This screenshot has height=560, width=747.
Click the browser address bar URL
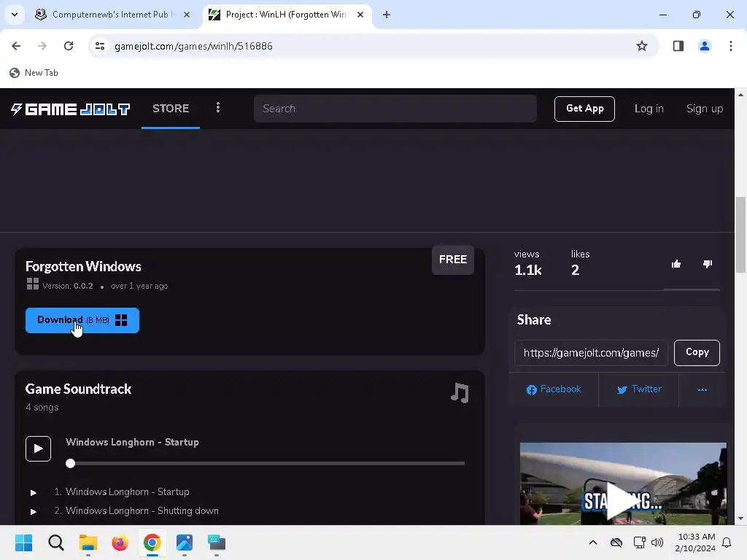click(193, 46)
